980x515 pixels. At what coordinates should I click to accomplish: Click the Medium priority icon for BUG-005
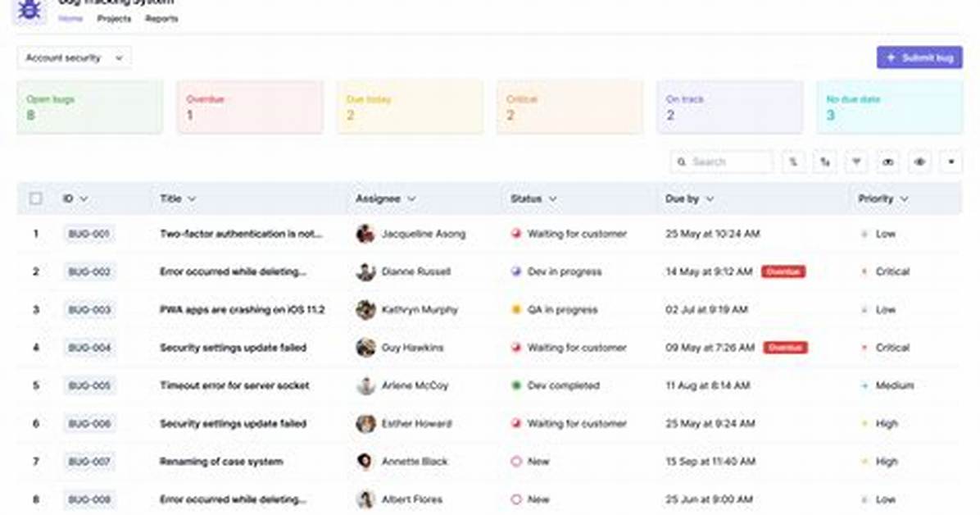(x=865, y=385)
